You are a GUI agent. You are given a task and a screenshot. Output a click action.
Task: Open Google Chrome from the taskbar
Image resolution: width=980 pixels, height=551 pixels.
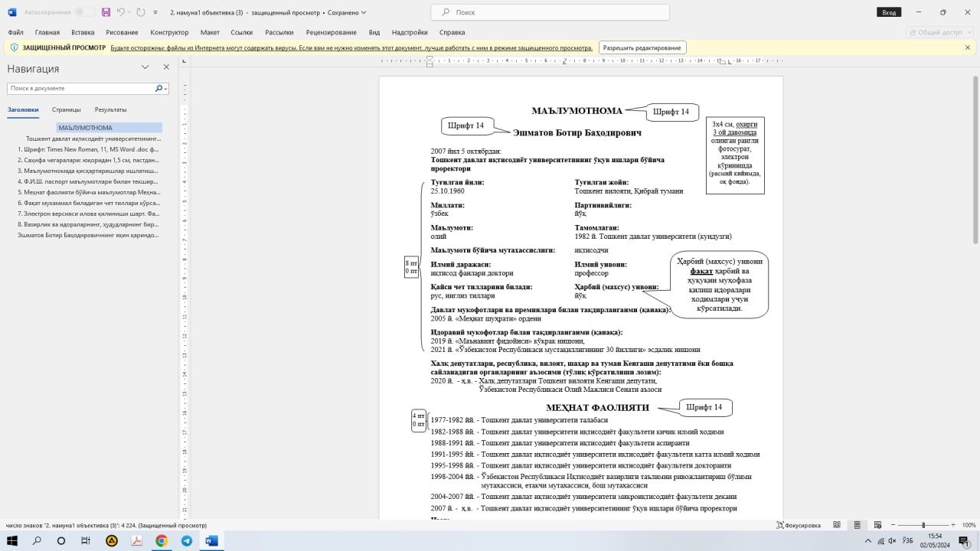(162, 541)
